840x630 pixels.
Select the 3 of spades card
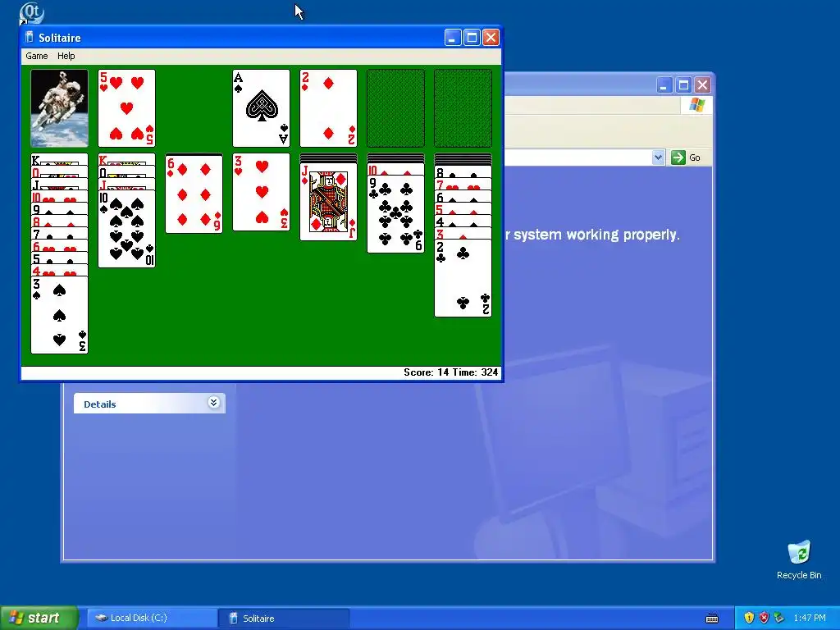pos(59,315)
